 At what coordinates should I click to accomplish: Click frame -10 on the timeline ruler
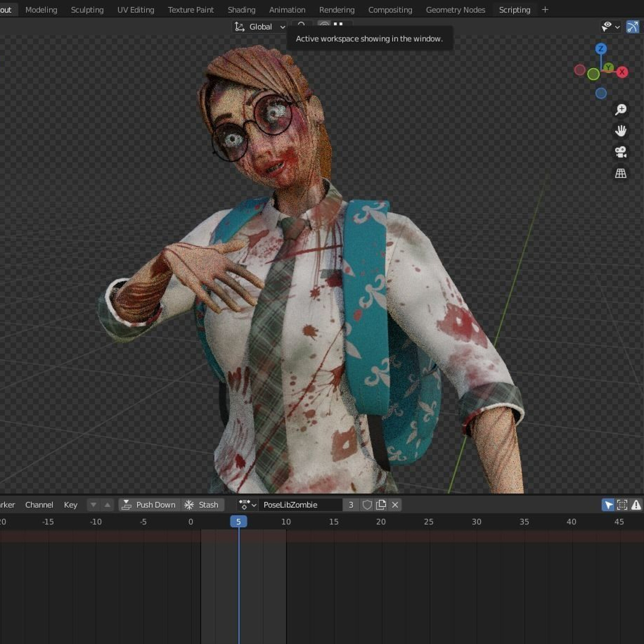pos(96,522)
